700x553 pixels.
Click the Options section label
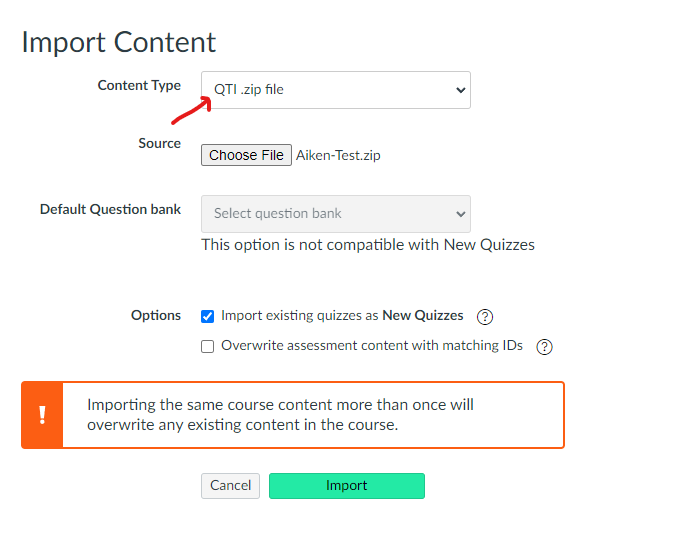[156, 315]
